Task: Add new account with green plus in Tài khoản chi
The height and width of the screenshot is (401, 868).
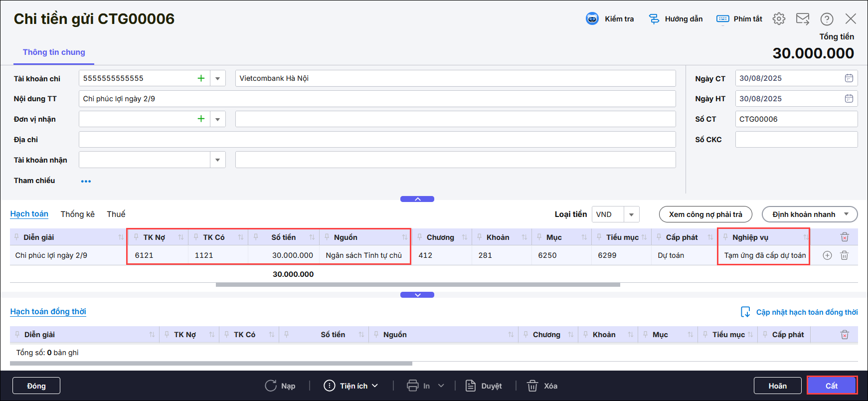Action: tap(201, 78)
